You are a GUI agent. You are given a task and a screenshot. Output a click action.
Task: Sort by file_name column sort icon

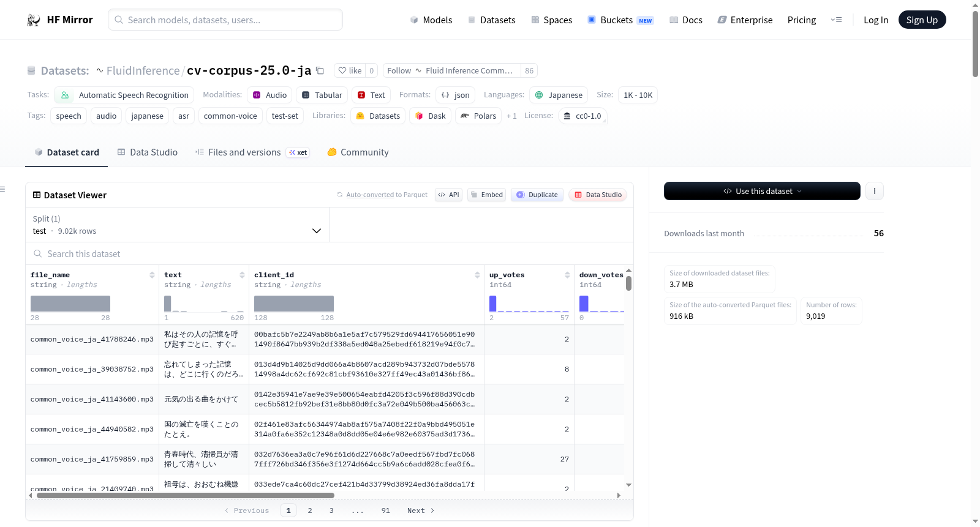(152, 275)
